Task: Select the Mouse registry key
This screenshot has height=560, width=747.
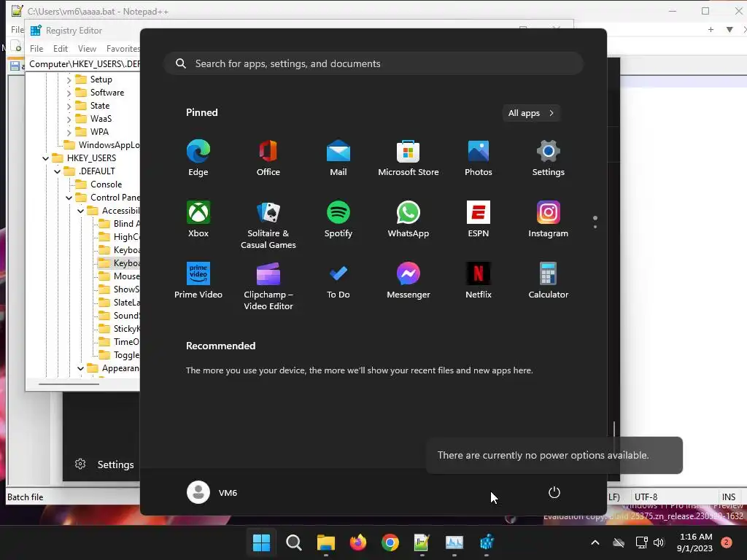Action: [x=126, y=276]
